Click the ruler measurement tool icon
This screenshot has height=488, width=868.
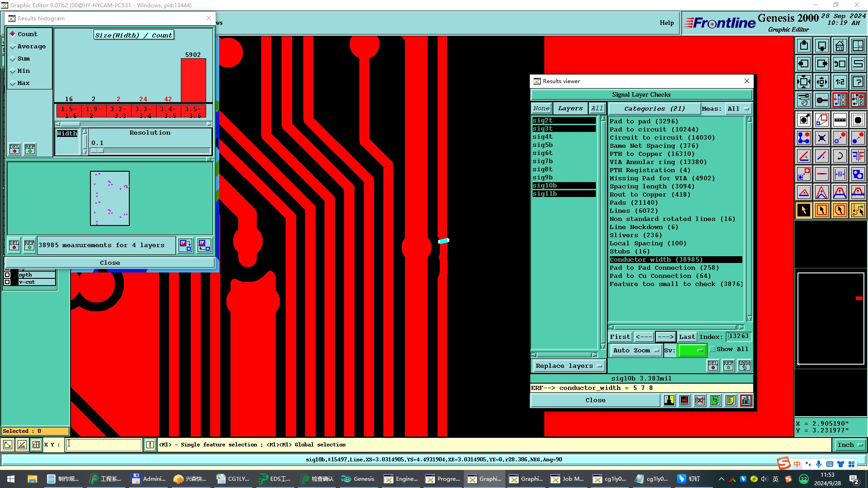point(840,120)
